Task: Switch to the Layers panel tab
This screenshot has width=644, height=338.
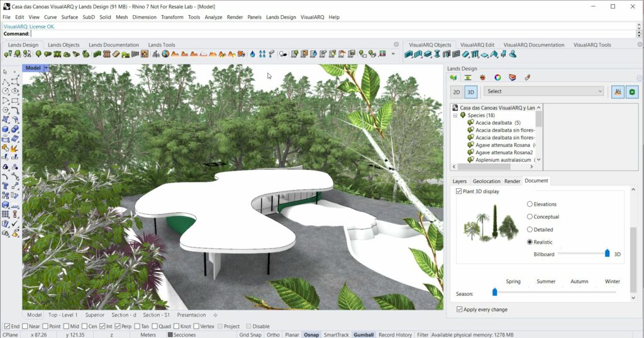Action: point(459,181)
